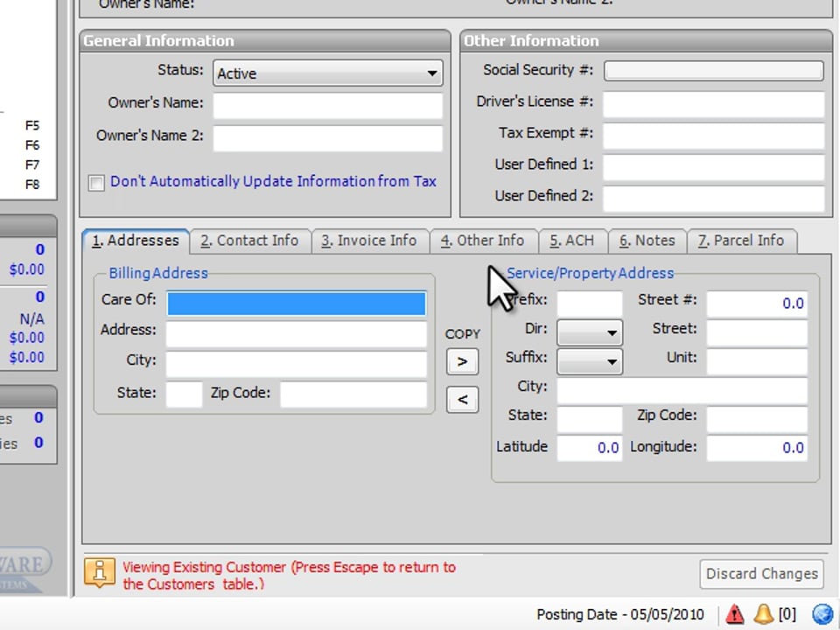Screen dimensions: 840x630
Task: Click the Owner's Name 2 input field
Action: point(328,138)
